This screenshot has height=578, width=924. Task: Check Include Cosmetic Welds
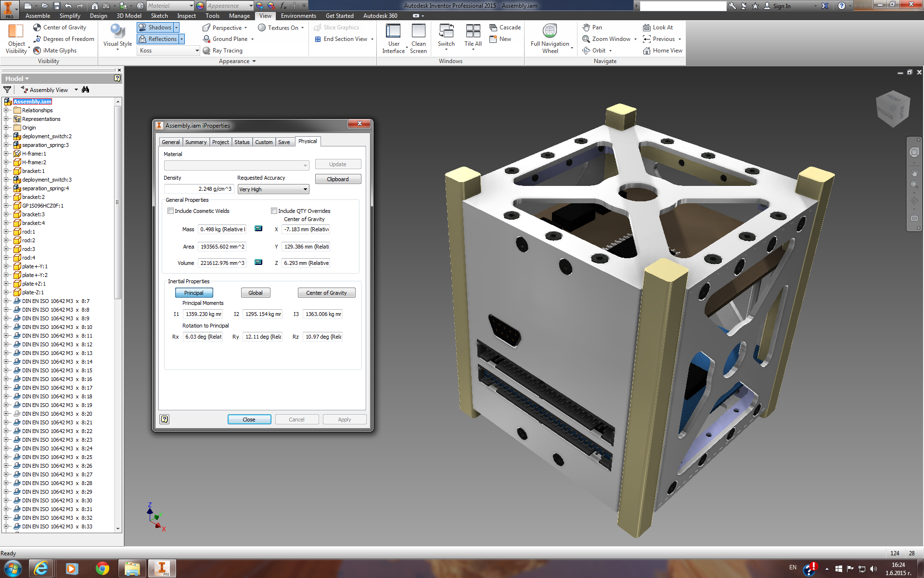(170, 210)
